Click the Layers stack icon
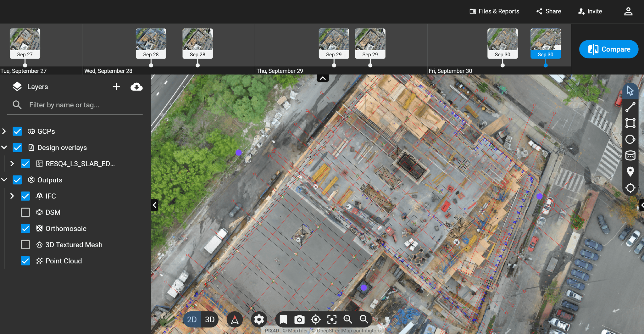 (17, 86)
